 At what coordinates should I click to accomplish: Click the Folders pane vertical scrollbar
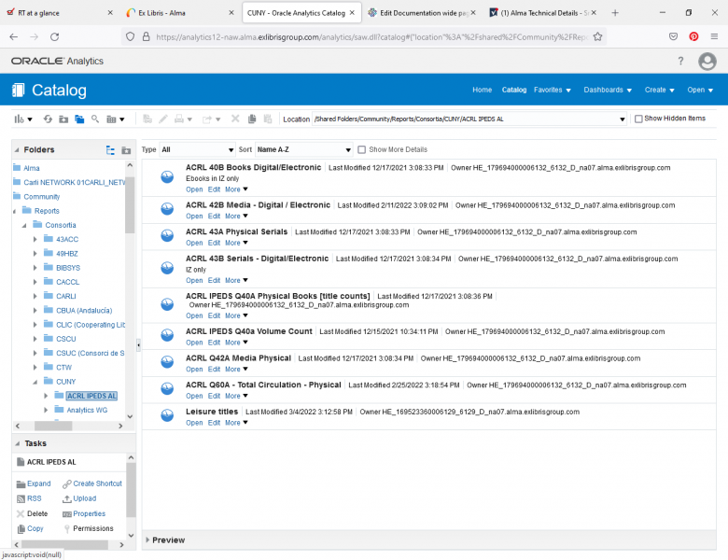click(x=130, y=204)
